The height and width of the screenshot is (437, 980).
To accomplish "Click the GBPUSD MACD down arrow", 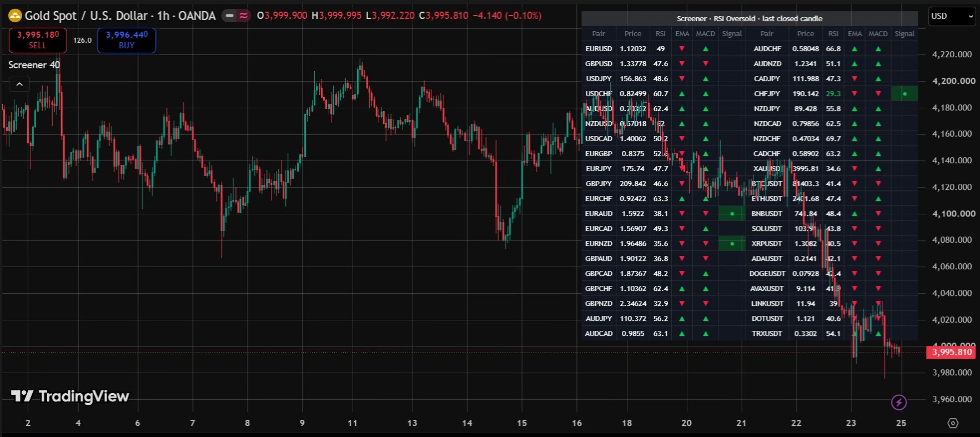I will coord(705,64).
